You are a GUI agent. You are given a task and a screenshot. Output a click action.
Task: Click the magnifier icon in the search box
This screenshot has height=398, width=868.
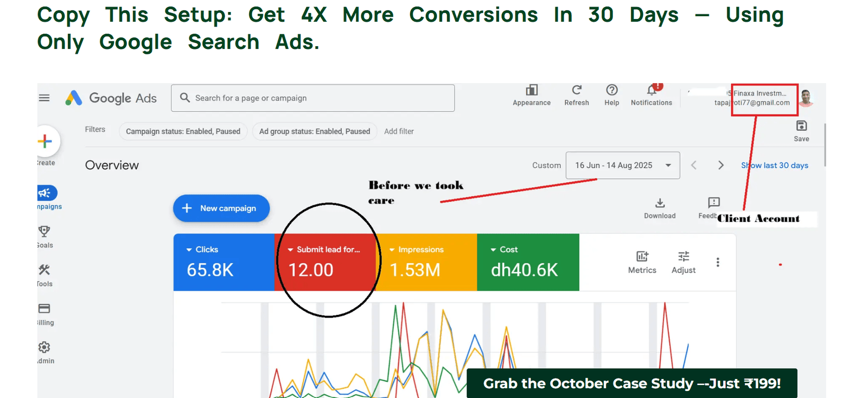click(184, 98)
